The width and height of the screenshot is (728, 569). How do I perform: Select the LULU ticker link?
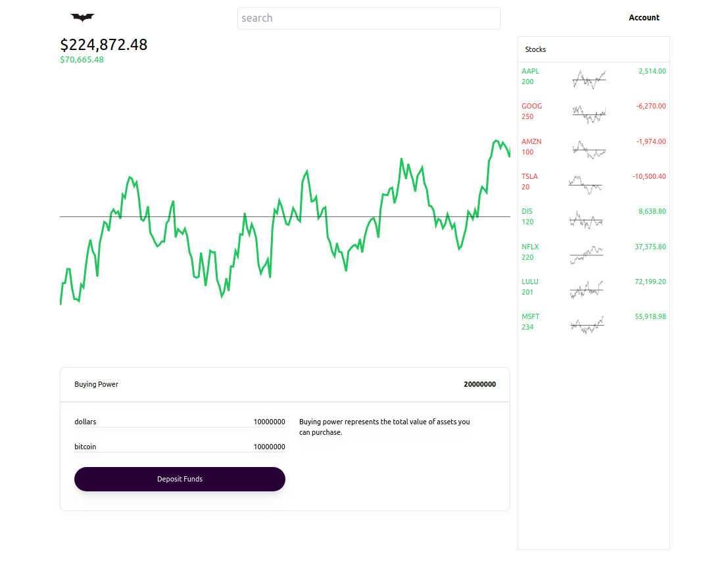(530, 282)
